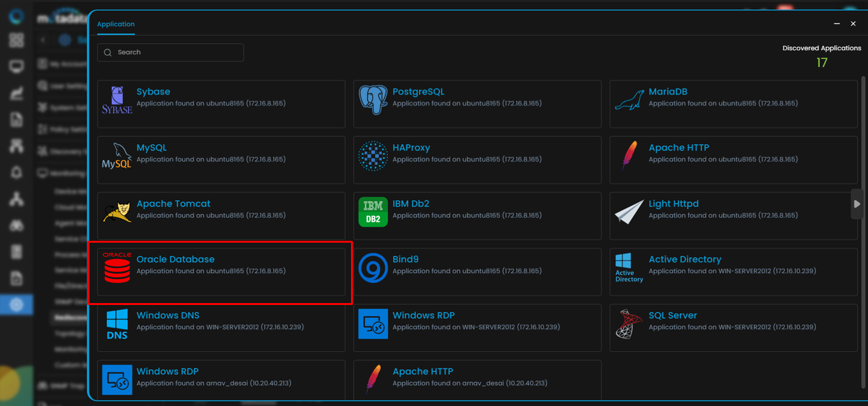The height and width of the screenshot is (406, 868).
Task: Click the Active Directory Windows logo icon
Action: click(x=629, y=267)
